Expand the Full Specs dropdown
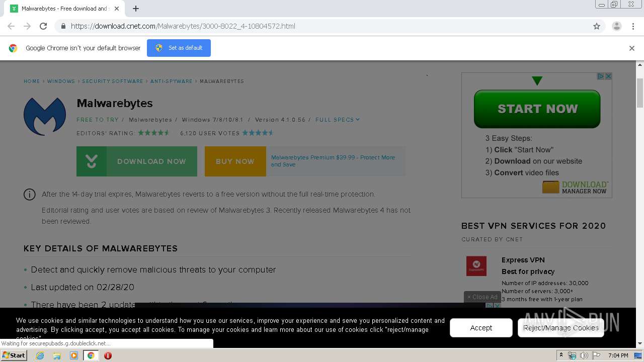The width and height of the screenshot is (644, 362). click(338, 120)
